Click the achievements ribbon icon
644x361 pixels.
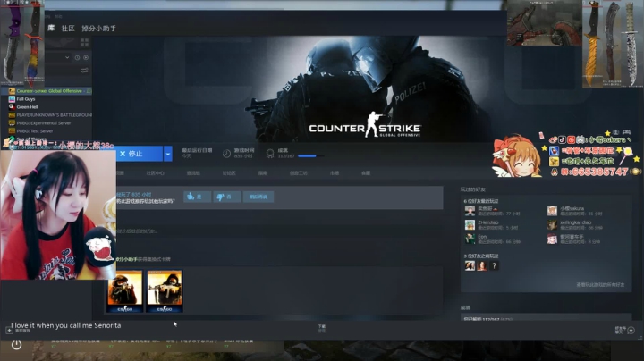click(x=270, y=154)
